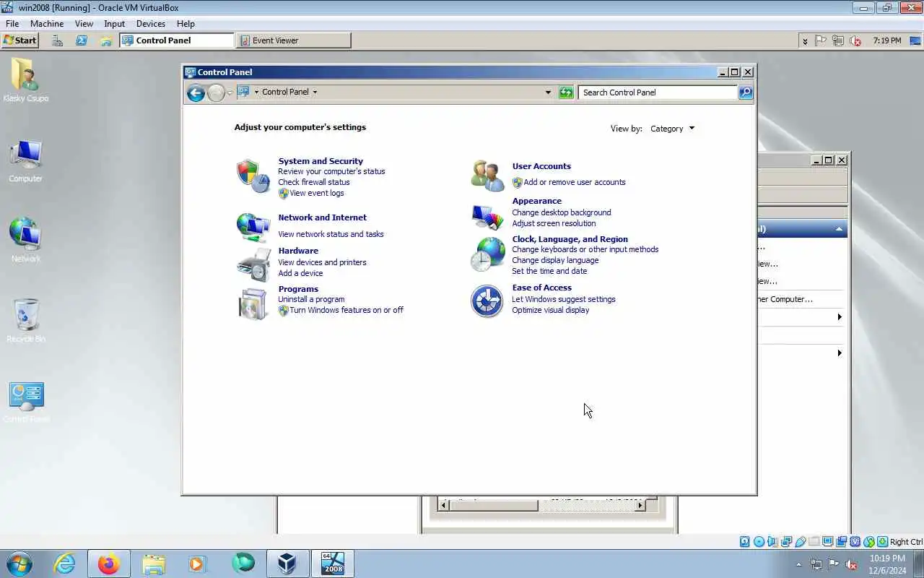Image resolution: width=924 pixels, height=578 pixels.
Task: Open the host taskbar file explorer folder
Action: (154, 564)
